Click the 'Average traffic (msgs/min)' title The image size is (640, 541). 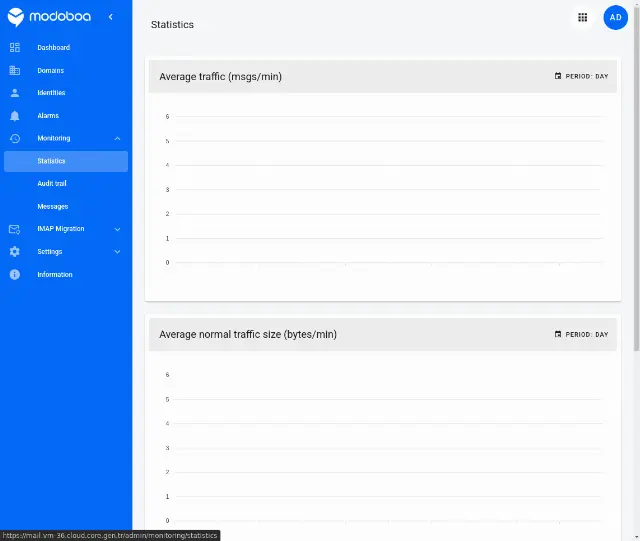[220, 76]
